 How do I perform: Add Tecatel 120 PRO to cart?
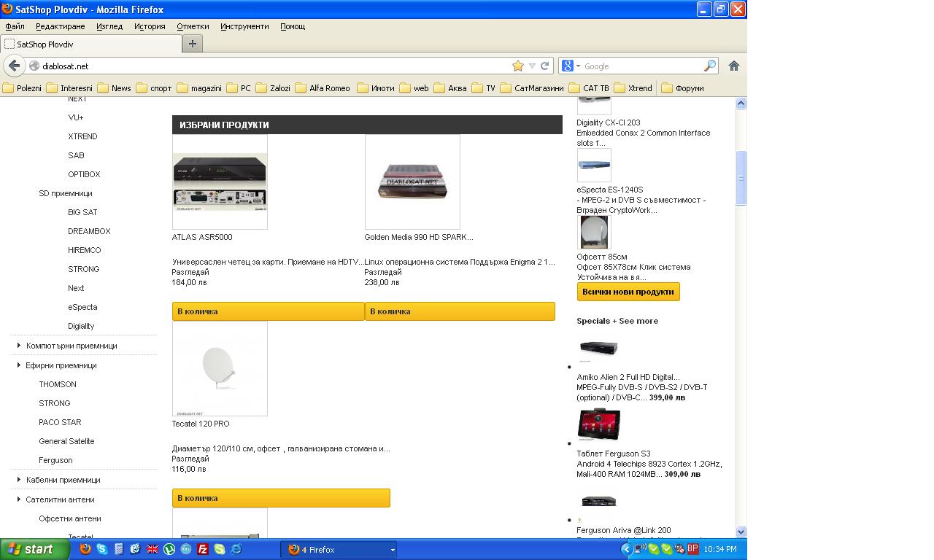pyautogui.click(x=281, y=498)
